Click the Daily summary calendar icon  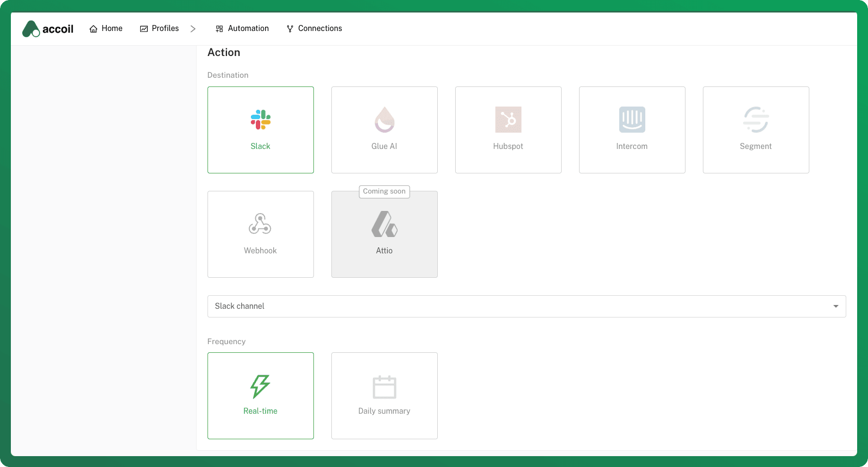click(385, 387)
